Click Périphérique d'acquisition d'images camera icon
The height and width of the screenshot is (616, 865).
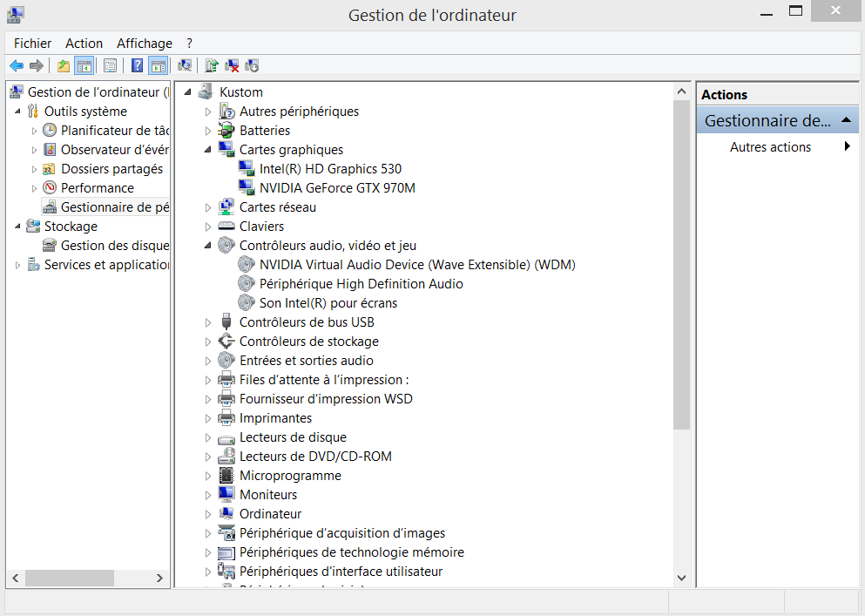[226, 533]
